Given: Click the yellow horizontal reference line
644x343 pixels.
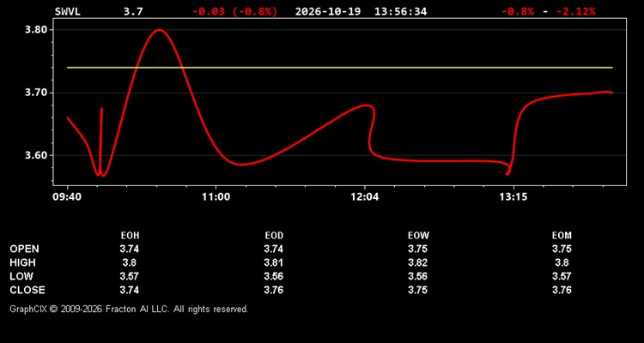Looking at the screenshot, I should coord(340,67).
